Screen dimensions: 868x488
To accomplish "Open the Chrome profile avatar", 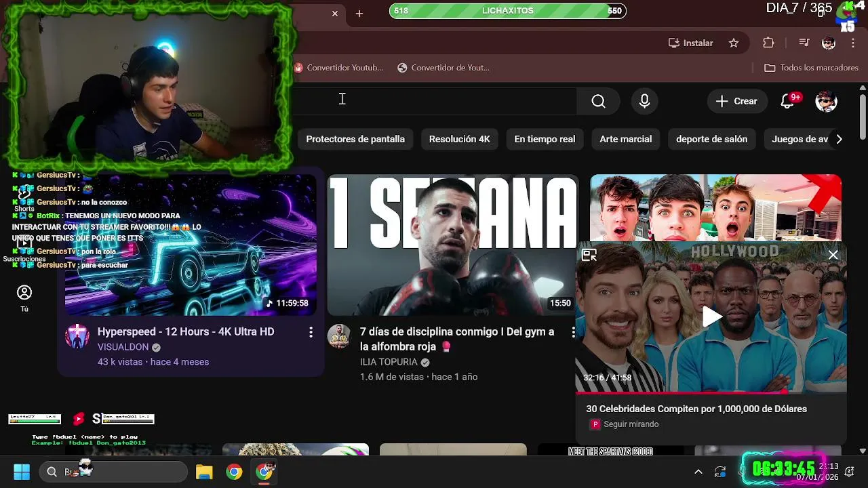I will 829,43.
